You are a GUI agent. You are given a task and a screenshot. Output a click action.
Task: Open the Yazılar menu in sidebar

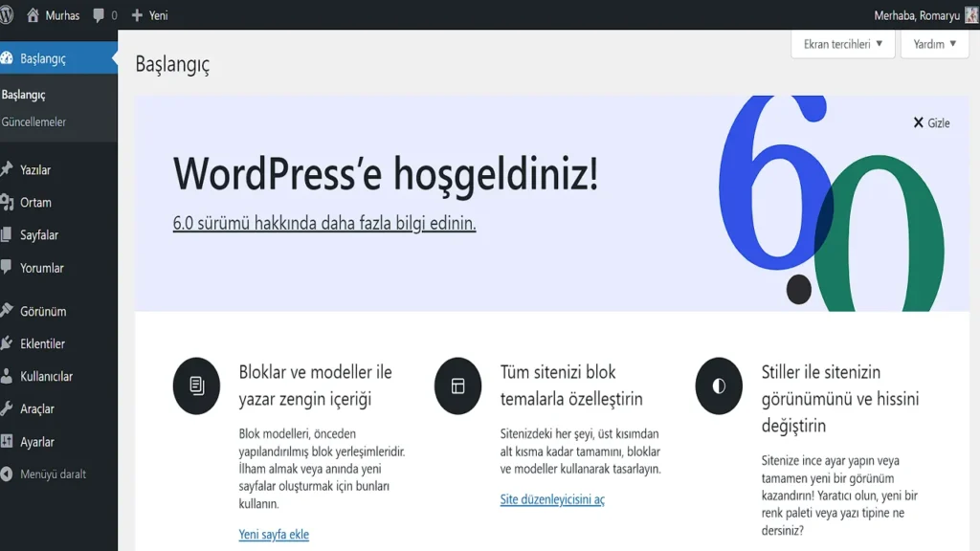(35, 170)
